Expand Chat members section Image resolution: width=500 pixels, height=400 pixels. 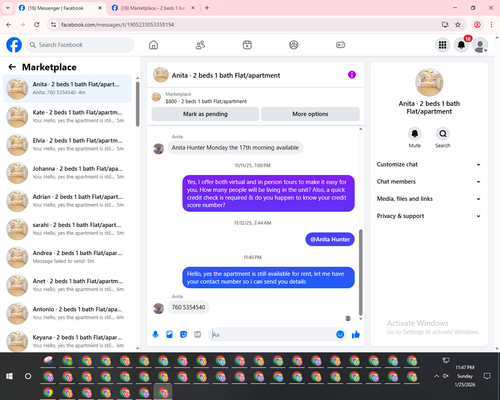click(429, 182)
